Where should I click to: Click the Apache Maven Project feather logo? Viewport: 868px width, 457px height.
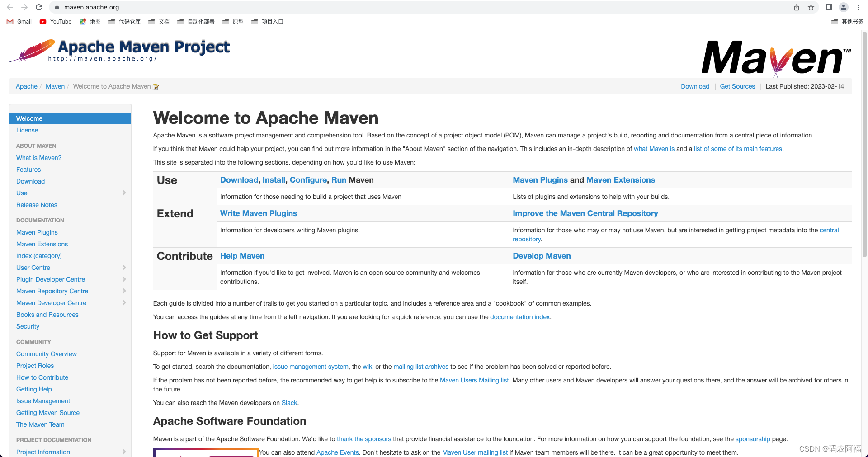coord(120,51)
